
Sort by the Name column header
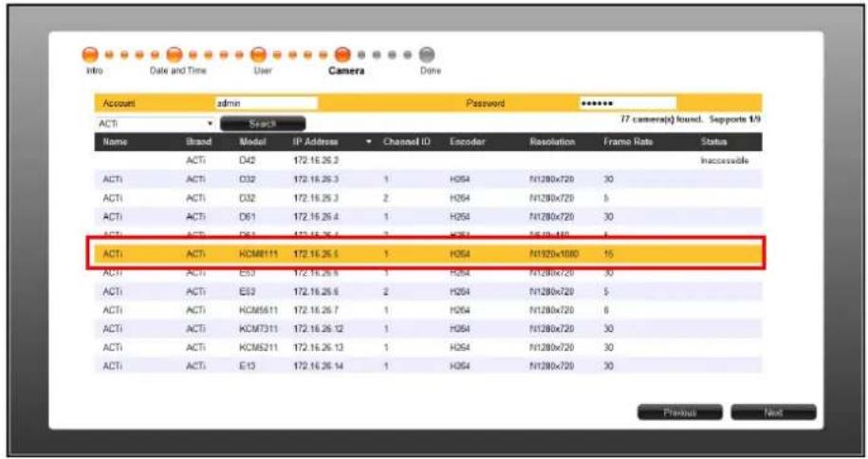pos(115,141)
